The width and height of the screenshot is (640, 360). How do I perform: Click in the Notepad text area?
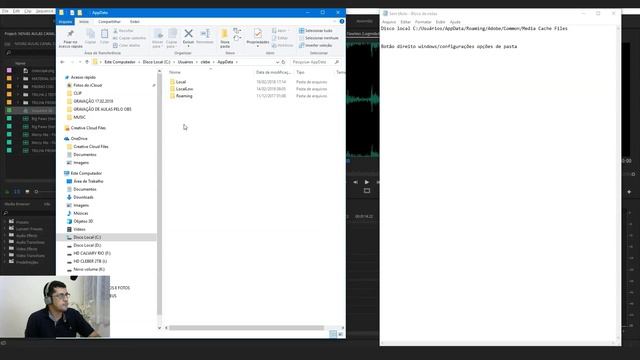(x=498, y=184)
